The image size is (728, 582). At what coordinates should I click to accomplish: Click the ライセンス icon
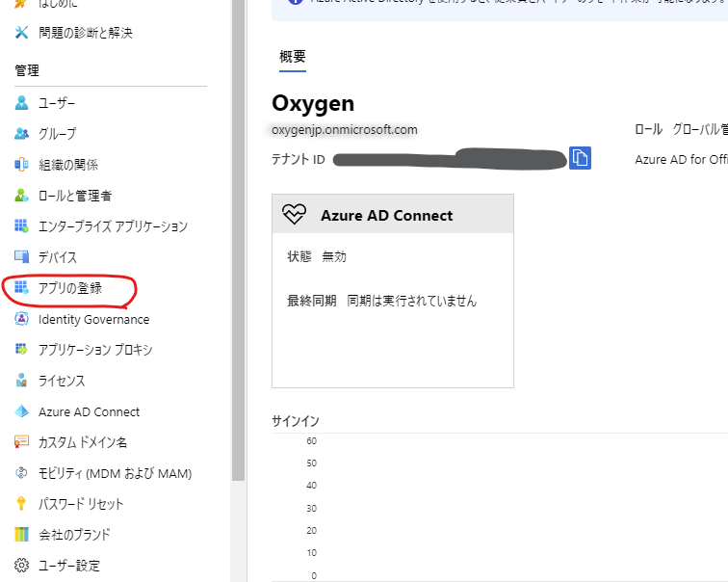click(x=21, y=381)
